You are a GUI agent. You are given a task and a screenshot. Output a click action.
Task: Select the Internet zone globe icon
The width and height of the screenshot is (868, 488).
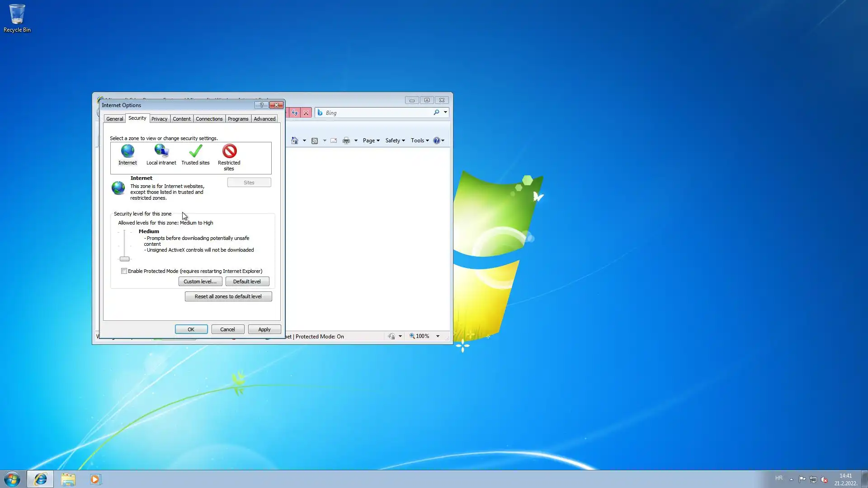pos(127,151)
